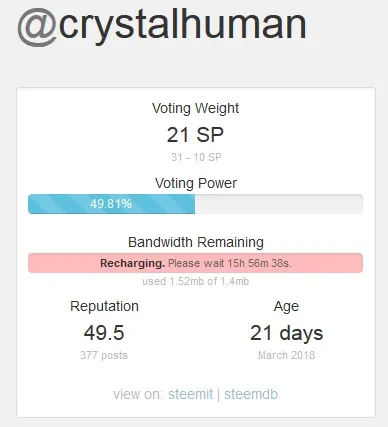Click the Voting Power progress bar
This screenshot has width=388, height=427.
pyautogui.click(x=195, y=204)
